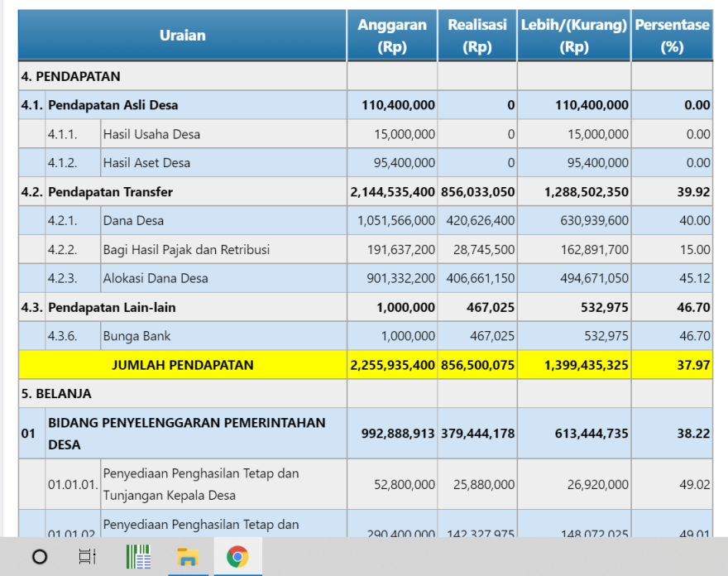728x576 pixels.
Task: Click the Persentase (%) column header
Action: pos(672,36)
